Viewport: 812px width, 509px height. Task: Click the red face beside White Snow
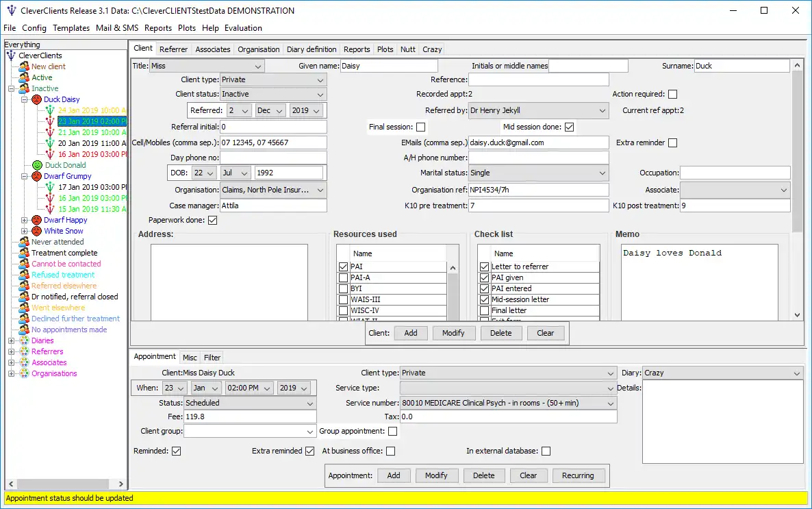36,231
